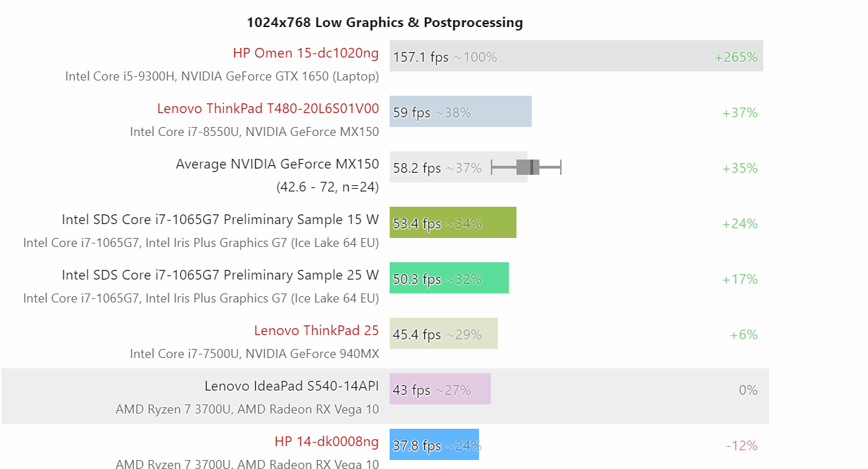Open the HP Omen 15-dc1020ng link
This screenshot has width=868, height=469.
click(306, 53)
